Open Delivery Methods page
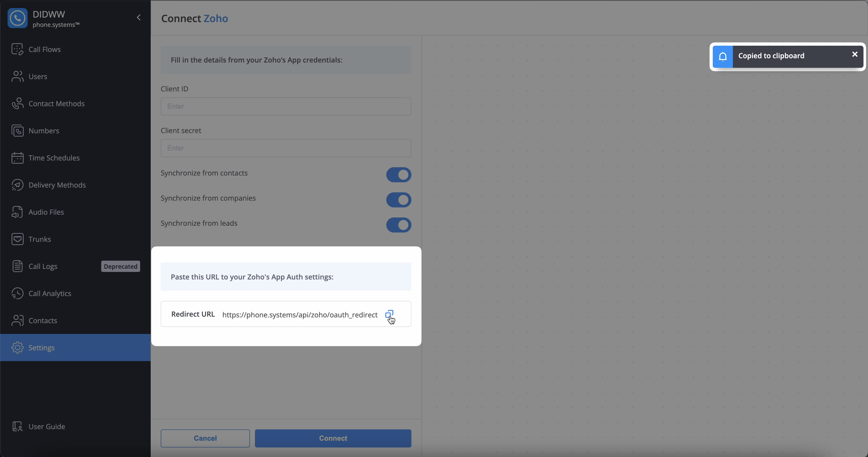Viewport: 868px width, 457px height. [76, 185]
